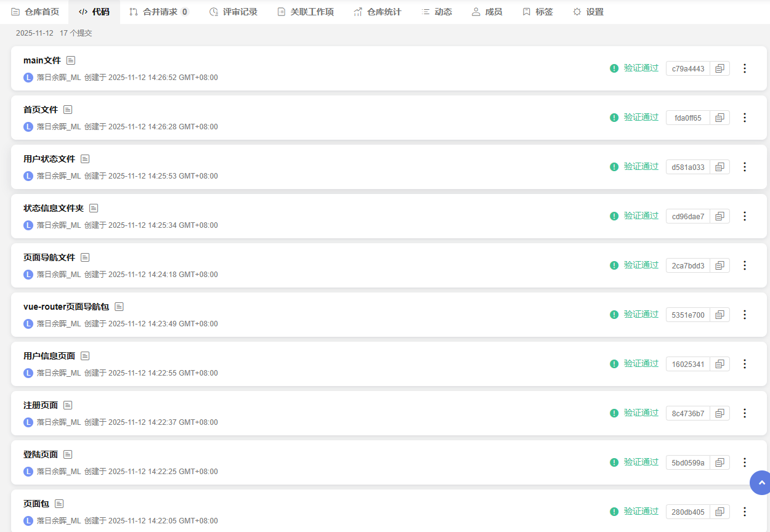
Task: Open more options for 注册页面 commit
Action: (744, 413)
